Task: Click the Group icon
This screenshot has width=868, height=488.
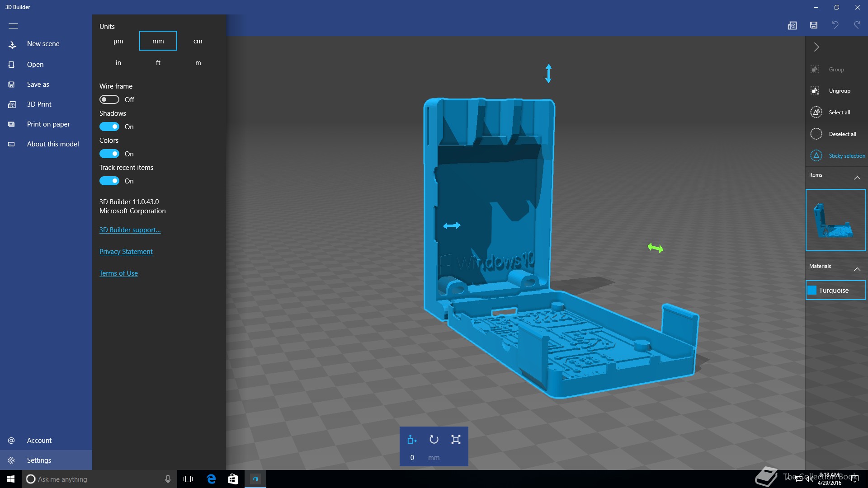Action: [815, 70]
